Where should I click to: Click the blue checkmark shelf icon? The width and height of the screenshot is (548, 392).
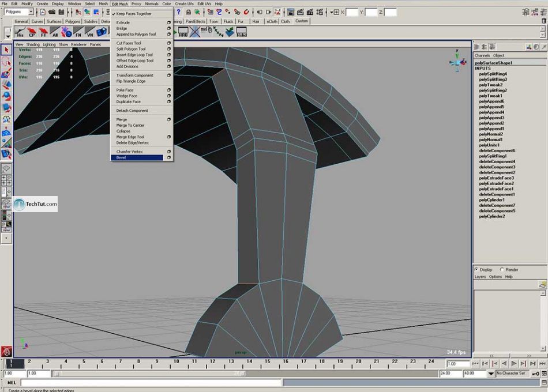[x=230, y=32]
